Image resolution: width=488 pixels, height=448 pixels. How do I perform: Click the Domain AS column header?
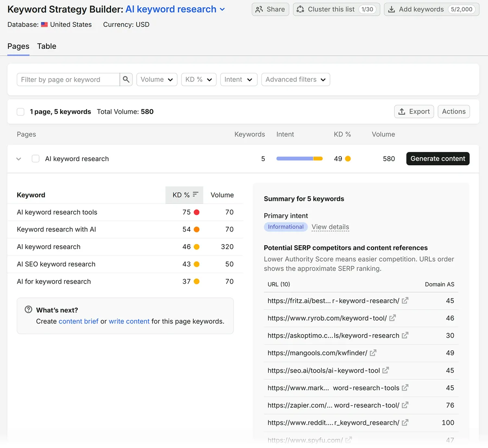click(440, 284)
